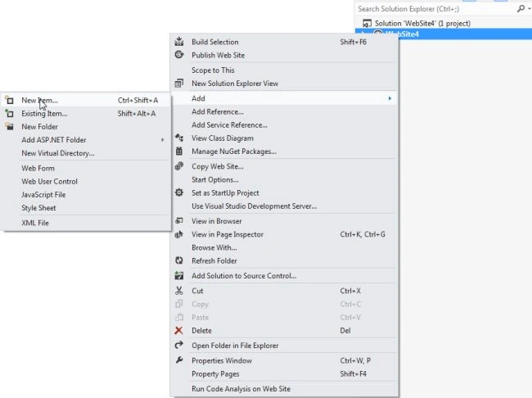
Task: Click the Copy Web Site icon
Action: click(179, 166)
